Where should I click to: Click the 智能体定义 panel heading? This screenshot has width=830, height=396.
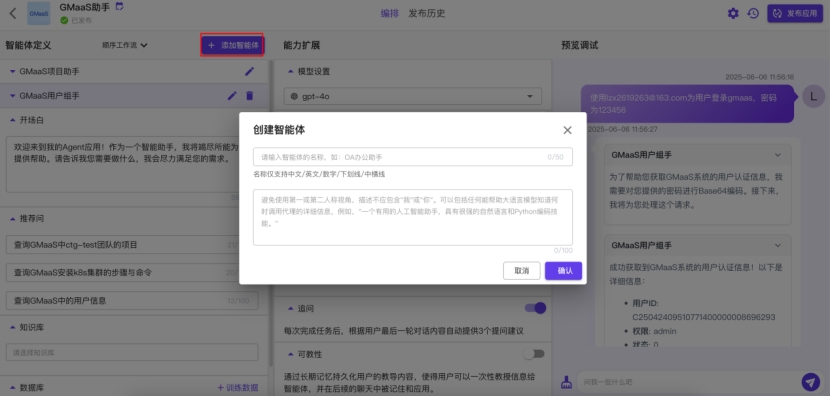coord(28,45)
